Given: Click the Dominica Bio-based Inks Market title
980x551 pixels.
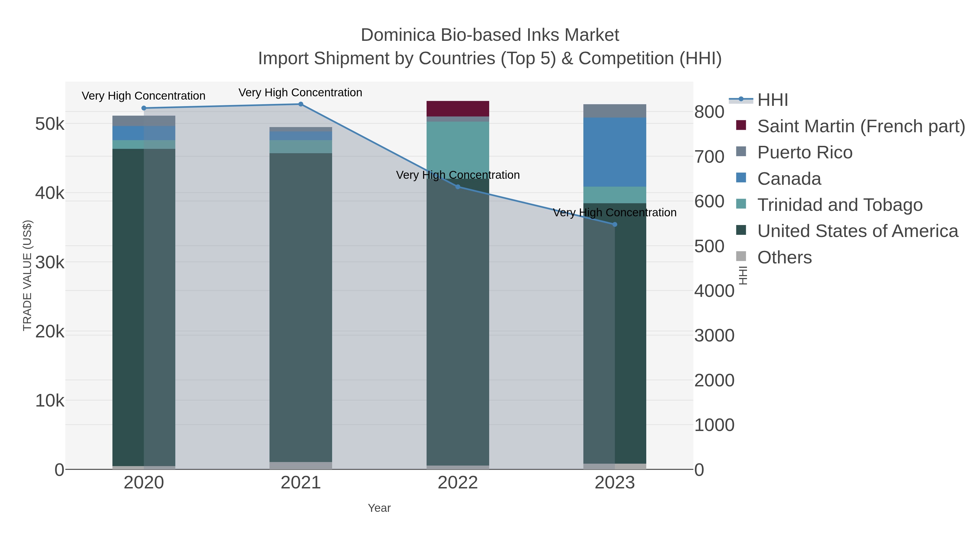Looking at the screenshot, I should pos(490,35).
